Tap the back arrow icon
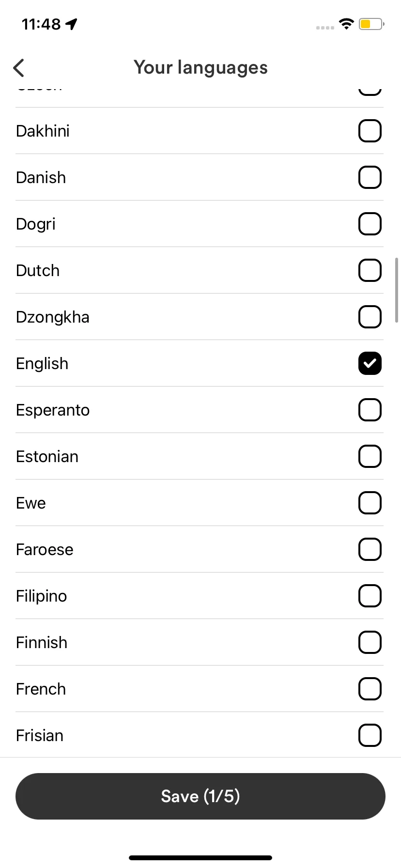The width and height of the screenshot is (401, 868). click(x=19, y=68)
